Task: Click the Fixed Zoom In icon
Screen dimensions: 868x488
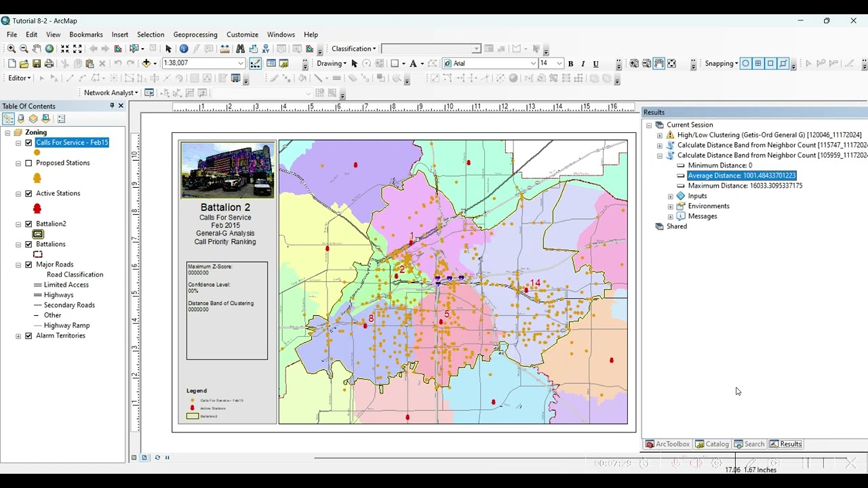Action: [x=65, y=49]
